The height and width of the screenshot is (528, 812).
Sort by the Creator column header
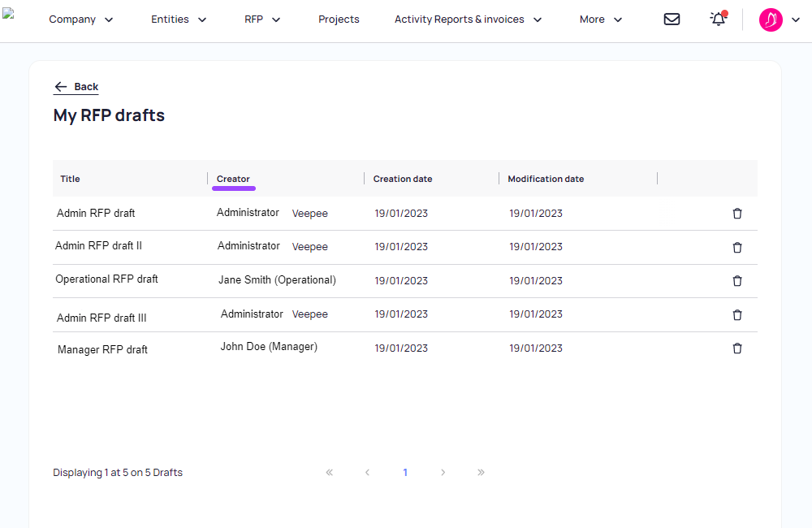233,179
